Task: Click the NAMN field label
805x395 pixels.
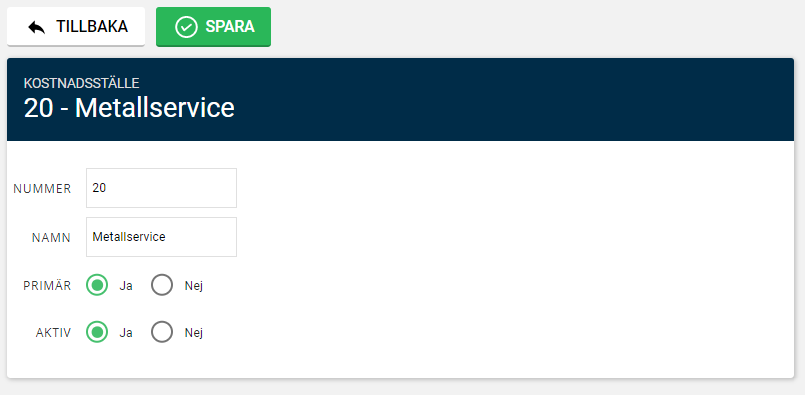Action: pyautogui.click(x=51, y=238)
